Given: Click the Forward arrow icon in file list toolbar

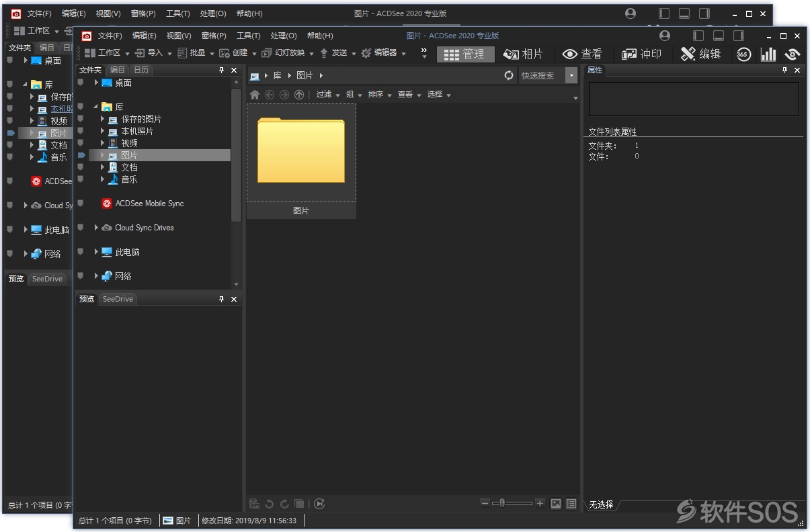Looking at the screenshot, I should point(284,95).
